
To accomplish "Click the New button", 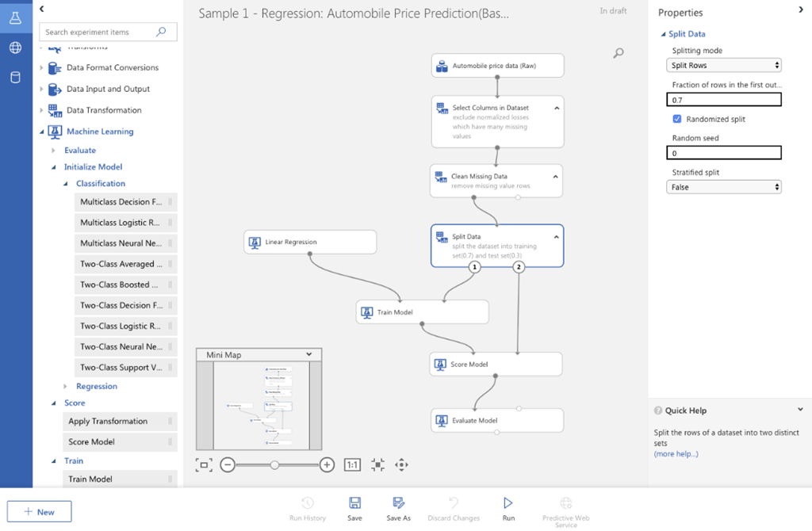I will (39, 512).
